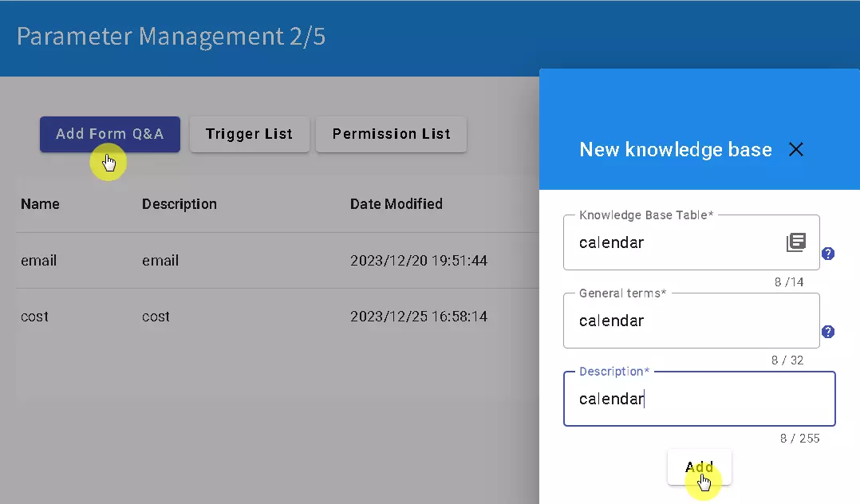Open help icon beside Knowledge Base Table field
This screenshot has width=860, height=504.
click(x=828, y=254)
